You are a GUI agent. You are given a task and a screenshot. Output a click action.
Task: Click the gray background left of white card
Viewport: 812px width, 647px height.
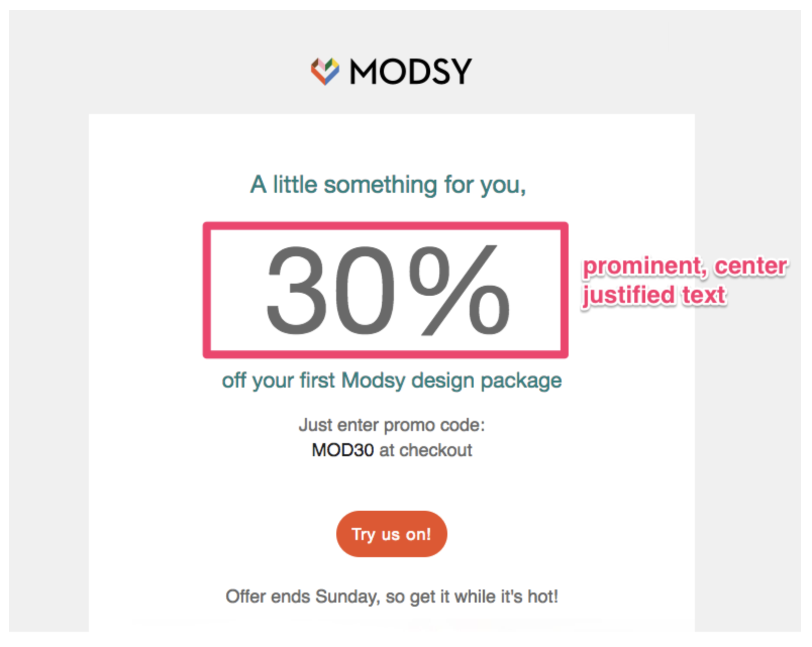coord(48,353)
